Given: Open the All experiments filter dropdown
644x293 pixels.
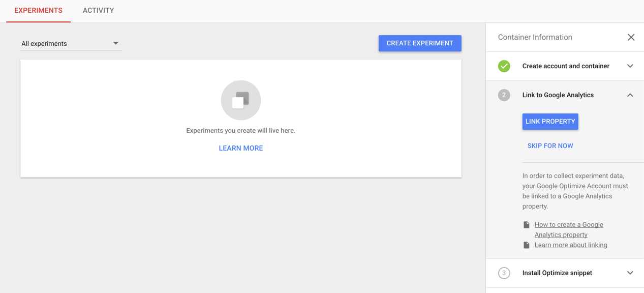Looking at the screenshot, I should pyautogui.click(x=71, y=44).
